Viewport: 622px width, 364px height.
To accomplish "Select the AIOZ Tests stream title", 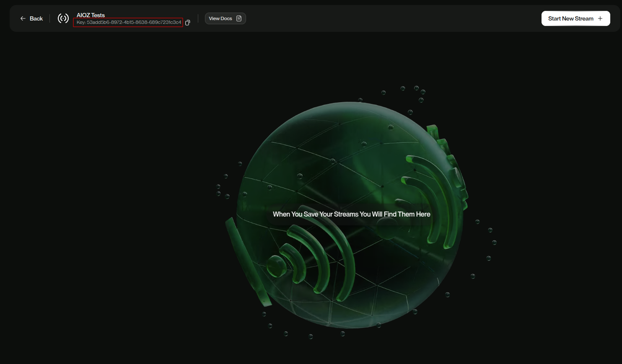I will [91, 15].
